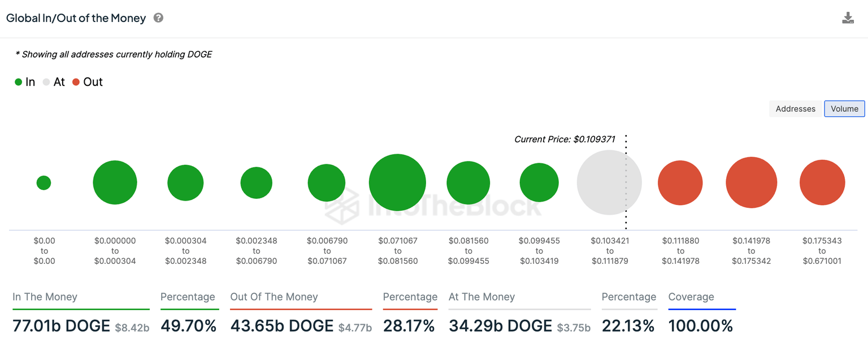Open the help question mark icon

click(159, 18)
